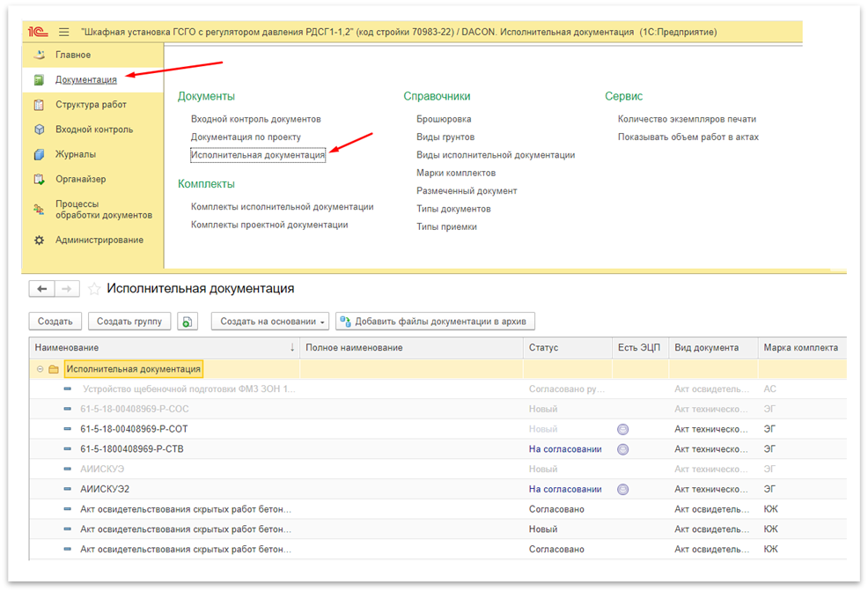
Task: Click the forward navigation arrow
Action: pos(68,289)
